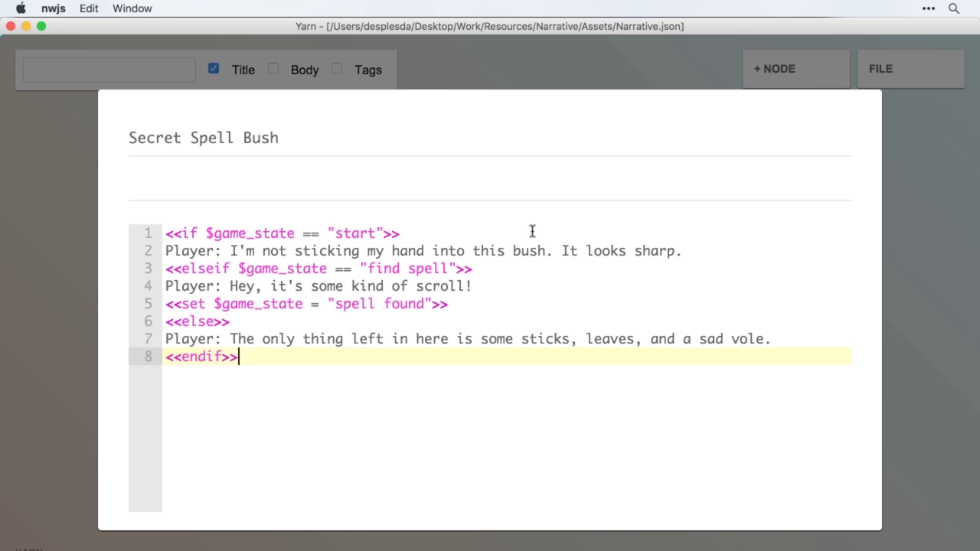Image resolution: width=980 pixels, height=551 pixels.
Task: Click the '<<elseif $game_state == "find spell">>' line
Action: 318,269
